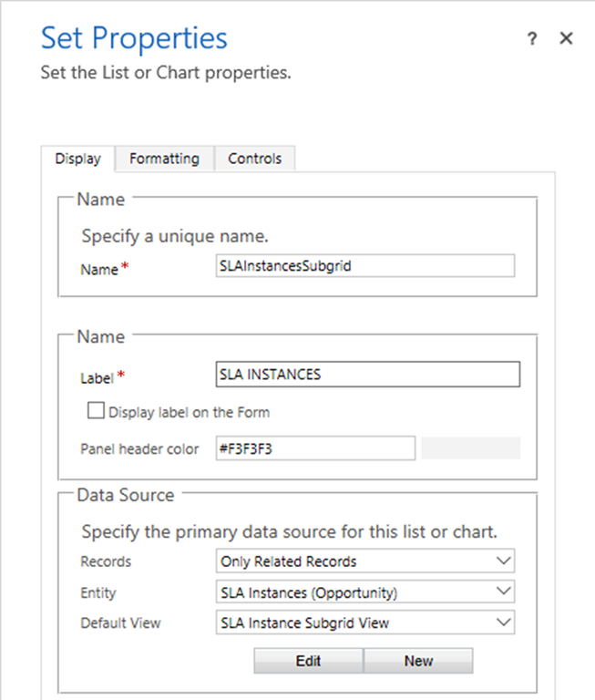Select the Records field label text
The width and height of the screenshot is (595, 700).
pyautogui.click(x=106, y=561)
